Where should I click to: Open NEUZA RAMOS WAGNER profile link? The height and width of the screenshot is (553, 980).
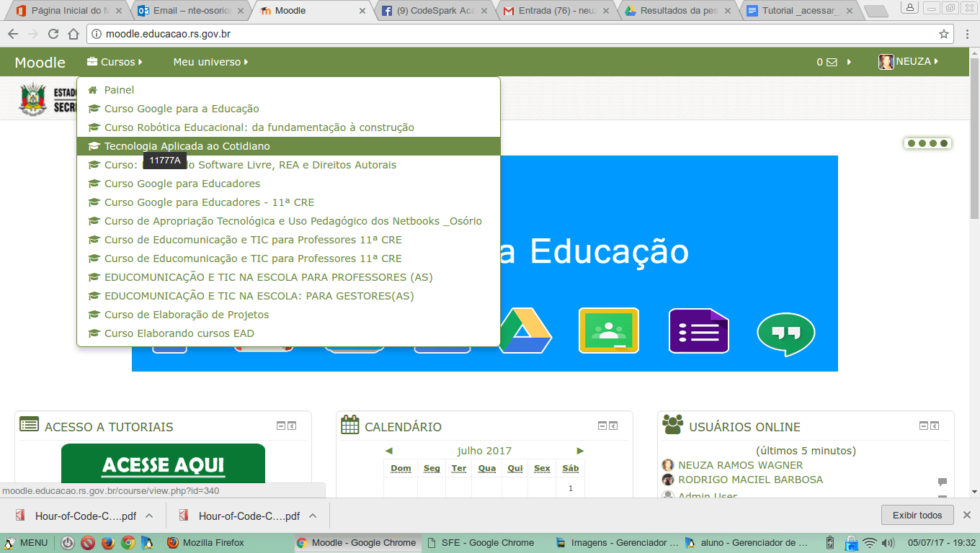click(741, 465)
